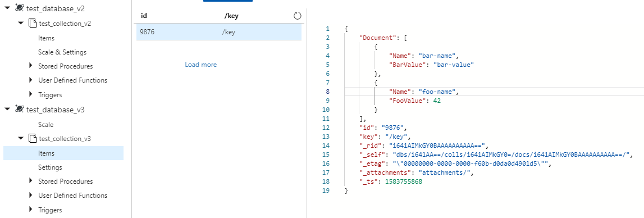Click Stored Procedures label under test_collection_v2

[x=66, y=66]
